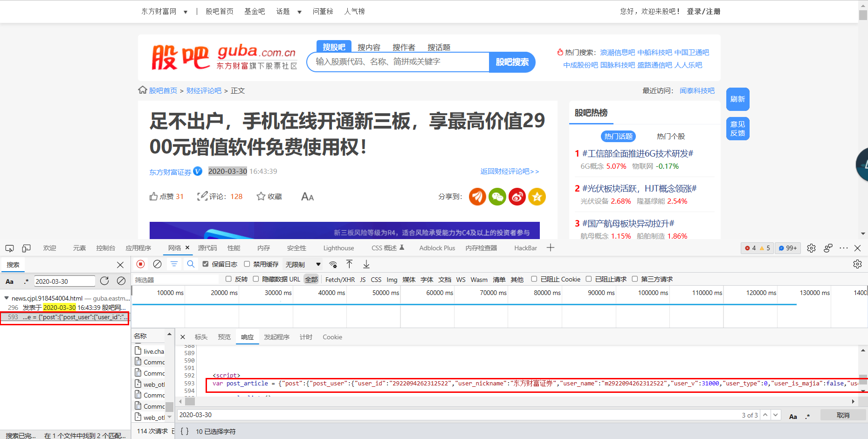Toggle the network filter funnel icon

click(x=174, y=264)
